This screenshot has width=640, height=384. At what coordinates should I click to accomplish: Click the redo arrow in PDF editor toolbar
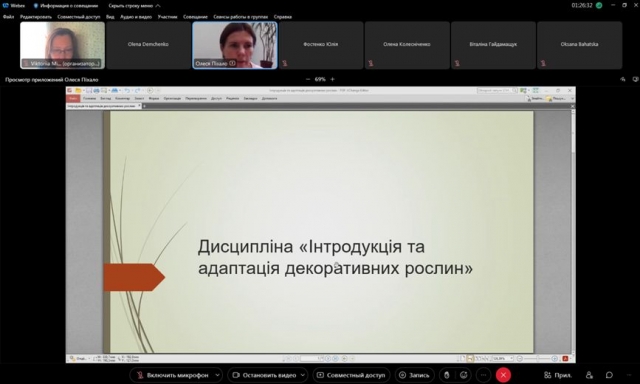pyautogui.click(x=137, y=91)
